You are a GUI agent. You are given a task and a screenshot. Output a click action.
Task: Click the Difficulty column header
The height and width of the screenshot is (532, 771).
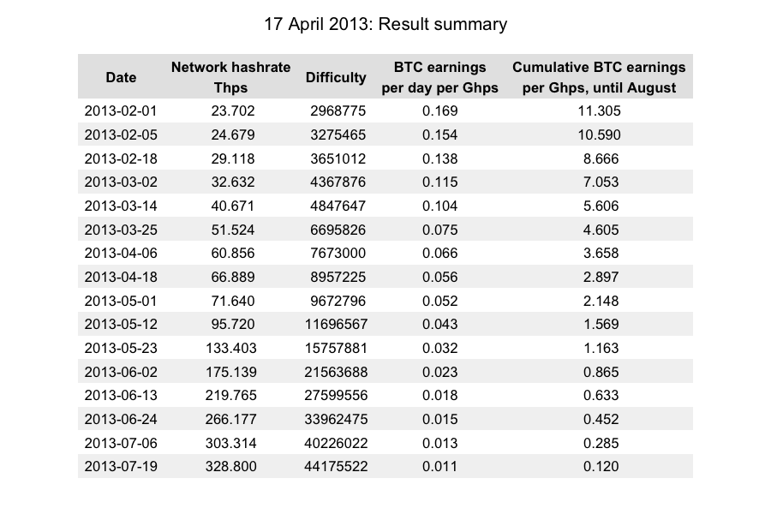tap(336, 77)
